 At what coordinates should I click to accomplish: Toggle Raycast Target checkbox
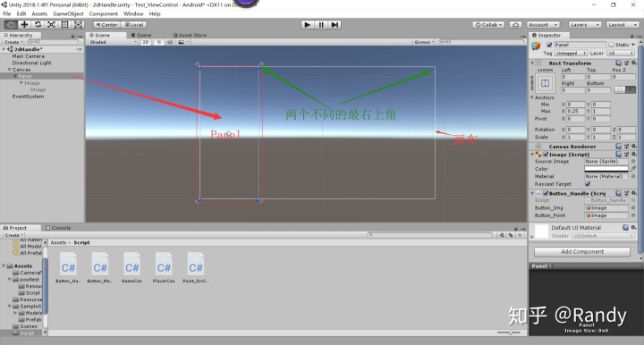[588, 184]
